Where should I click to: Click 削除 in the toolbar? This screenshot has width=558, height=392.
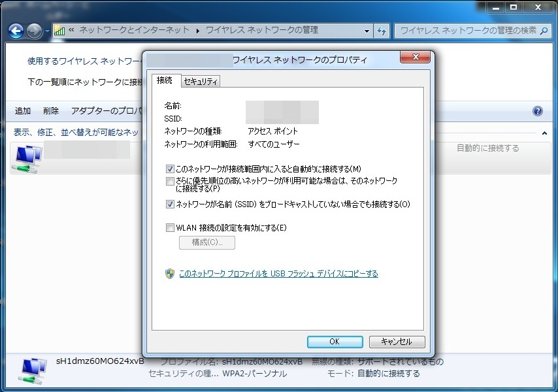51,111
